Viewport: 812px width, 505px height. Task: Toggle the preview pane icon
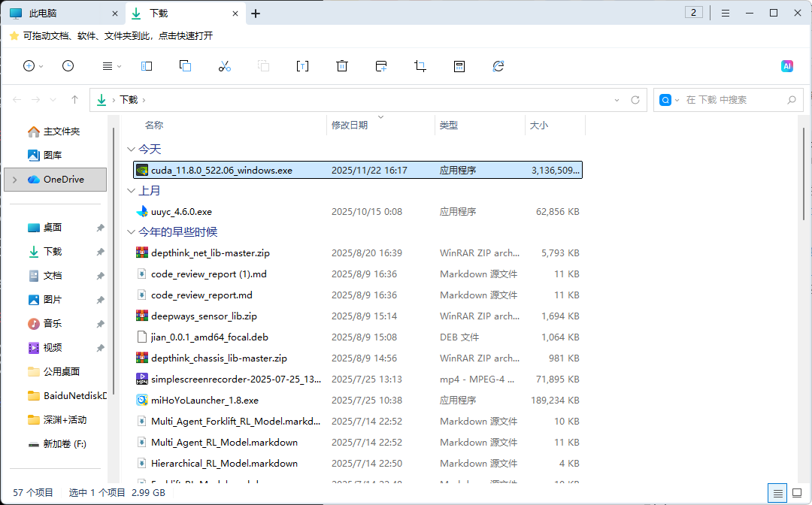point(147,66)
